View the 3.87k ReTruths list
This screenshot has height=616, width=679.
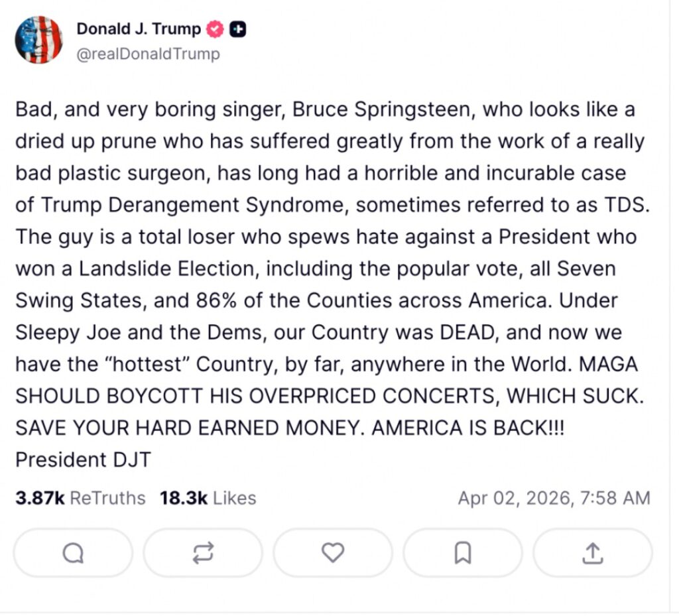tap(80, 498)
